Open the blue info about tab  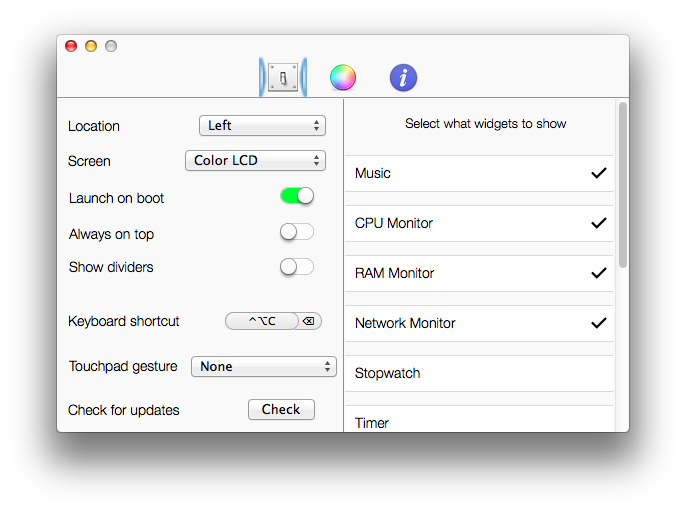[x=403, y=77]
